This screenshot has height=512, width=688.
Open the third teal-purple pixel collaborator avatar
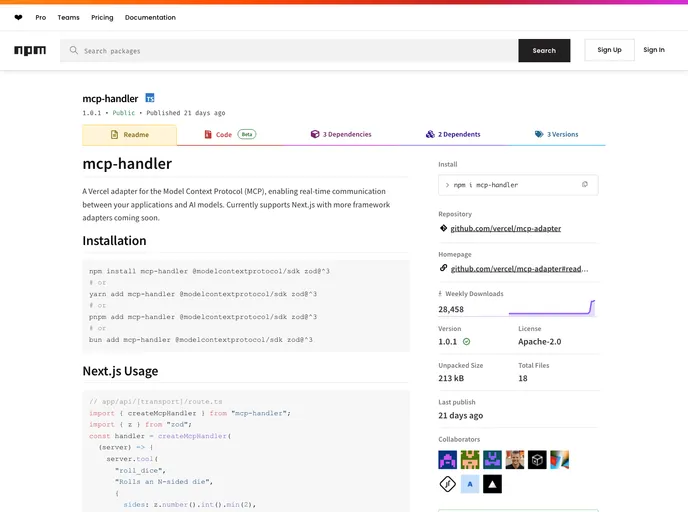pos(492,460)
